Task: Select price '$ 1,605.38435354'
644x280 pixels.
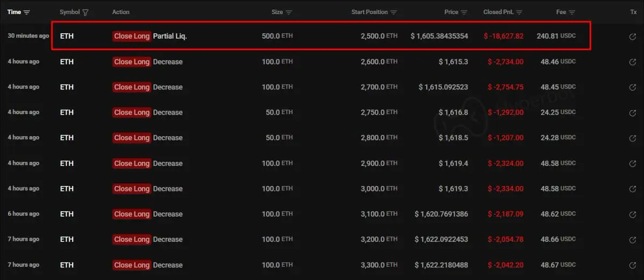Action: 439,36
